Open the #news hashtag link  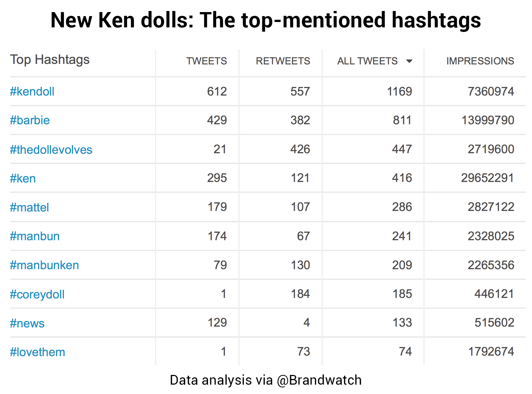coord(27,323)
